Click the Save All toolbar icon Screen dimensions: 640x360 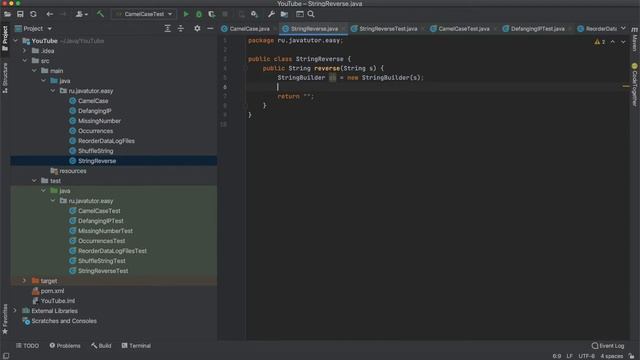20,14
